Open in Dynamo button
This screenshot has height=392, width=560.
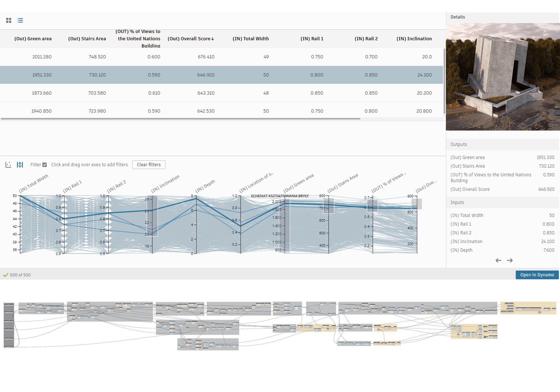pyautogui.click(x=537, y=275)
